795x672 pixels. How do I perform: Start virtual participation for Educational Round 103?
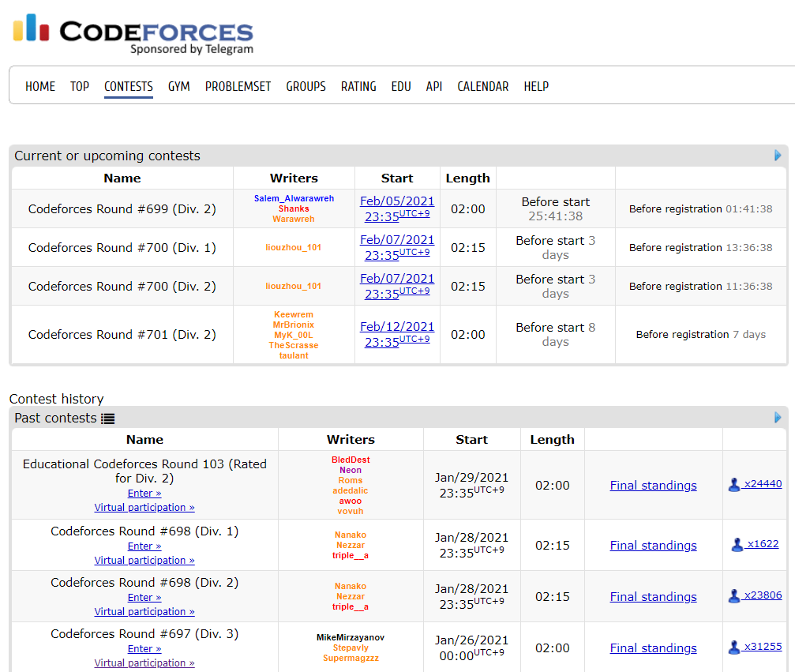tap(144, 507)
